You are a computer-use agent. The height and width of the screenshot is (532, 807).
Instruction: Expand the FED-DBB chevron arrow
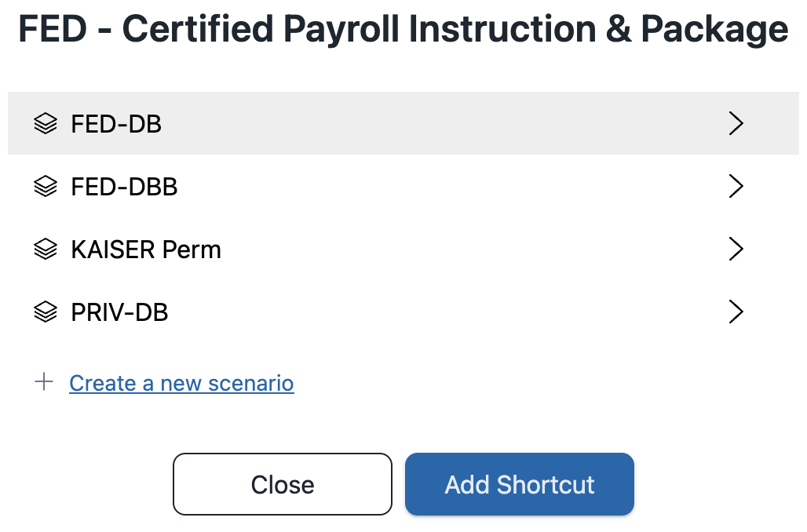pos(736,186)
